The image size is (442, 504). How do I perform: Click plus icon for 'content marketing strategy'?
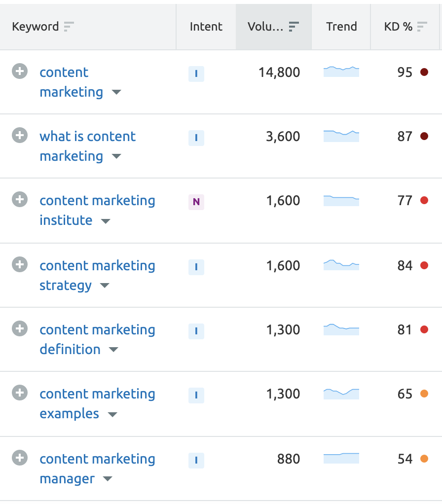click(x=20, y=264)
